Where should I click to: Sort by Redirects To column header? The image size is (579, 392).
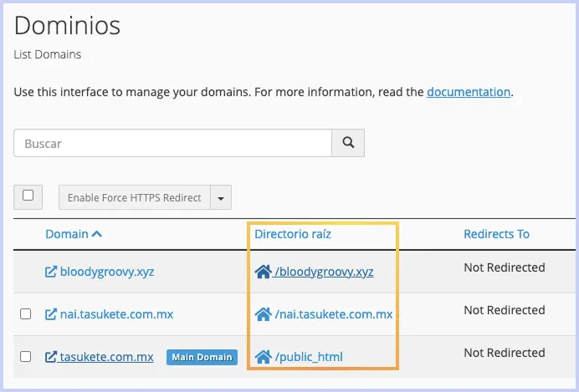click(x=496, y=234)
